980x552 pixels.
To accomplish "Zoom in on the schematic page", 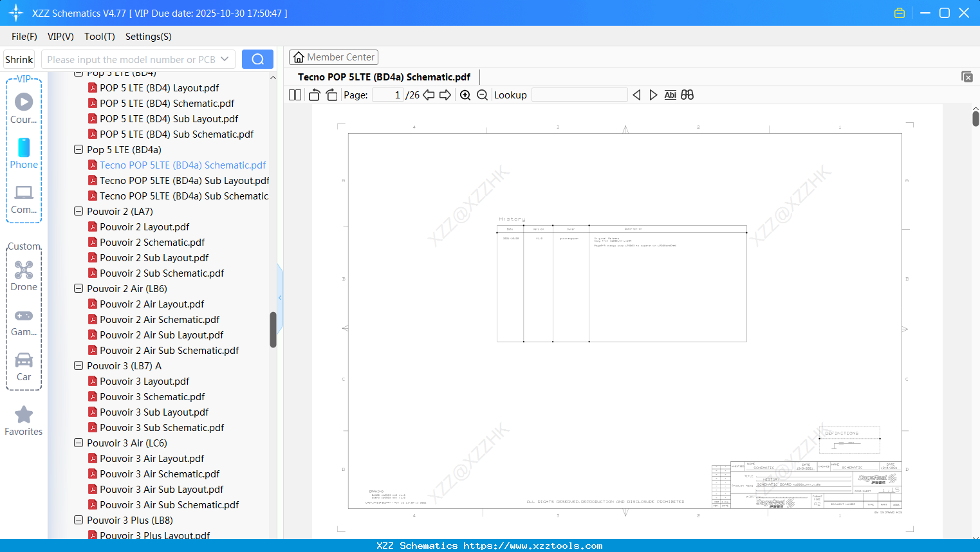I will click(x=465, y=95).
